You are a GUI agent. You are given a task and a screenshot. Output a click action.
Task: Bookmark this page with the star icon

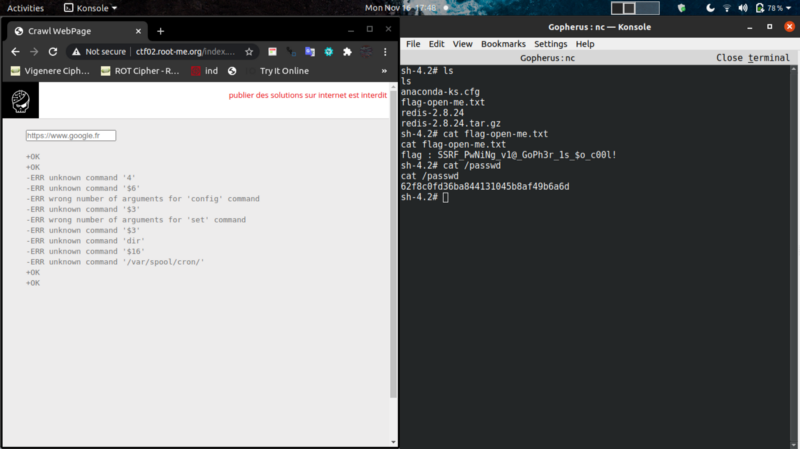click(249, 52)
